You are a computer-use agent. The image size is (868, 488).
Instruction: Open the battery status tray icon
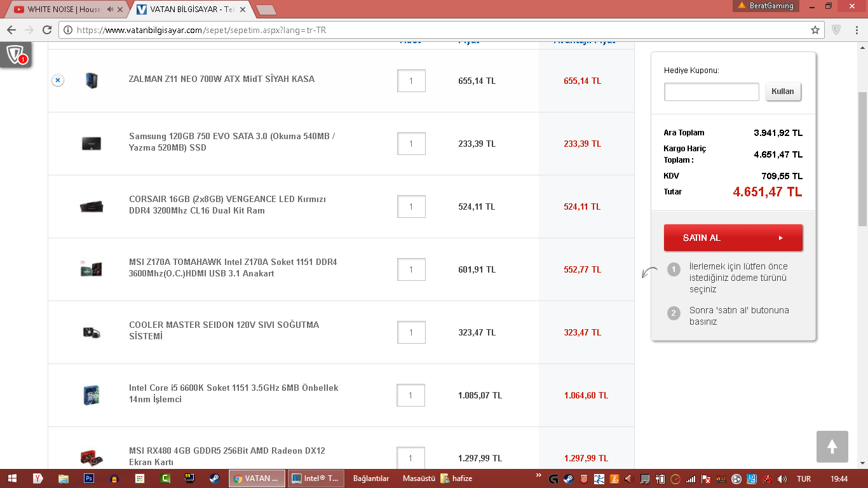click(660, 479)
